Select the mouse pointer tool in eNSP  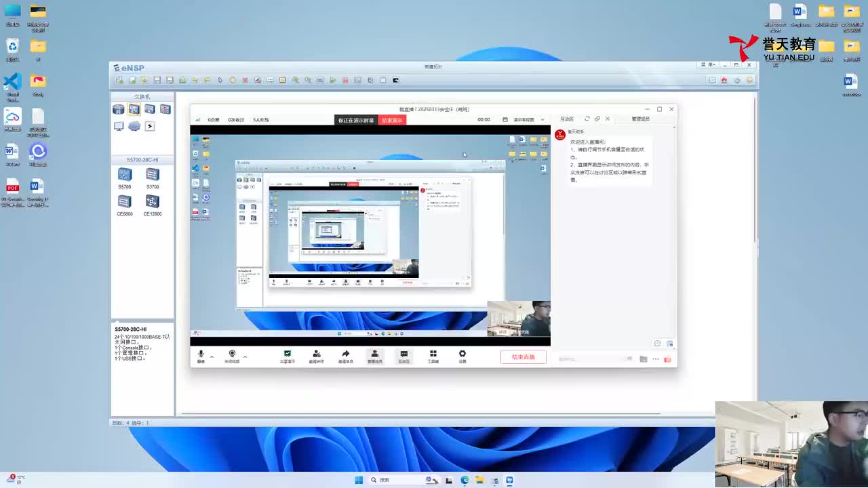click(x=220, y=80)
